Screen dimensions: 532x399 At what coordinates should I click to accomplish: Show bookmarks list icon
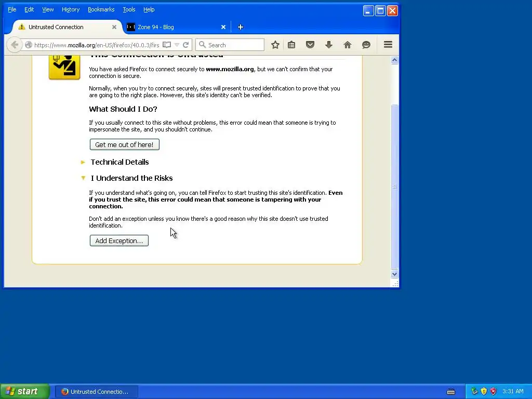291,45
